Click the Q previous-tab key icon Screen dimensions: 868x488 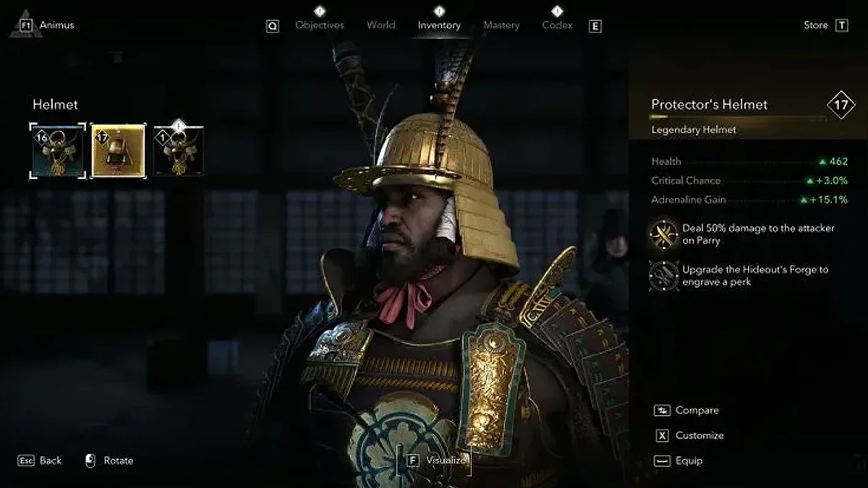273,26
